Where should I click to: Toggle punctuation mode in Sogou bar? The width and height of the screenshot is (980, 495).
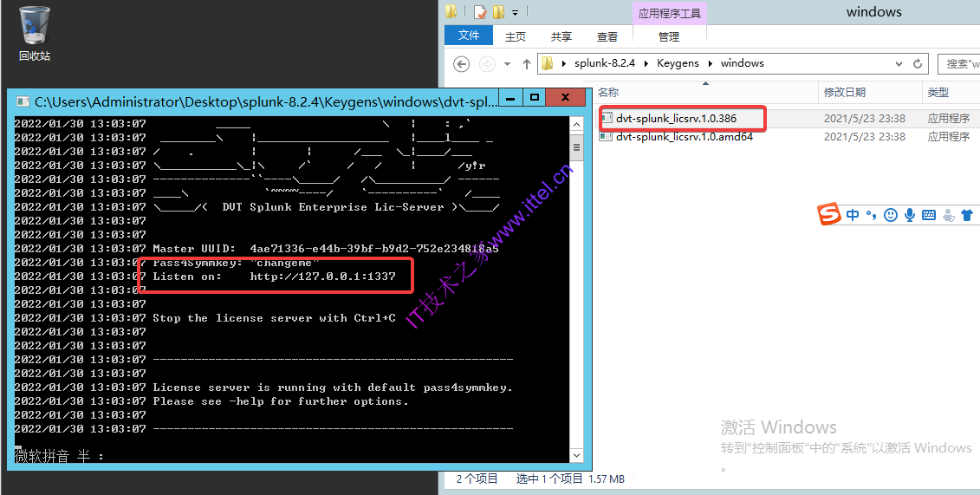coord(871,215)
